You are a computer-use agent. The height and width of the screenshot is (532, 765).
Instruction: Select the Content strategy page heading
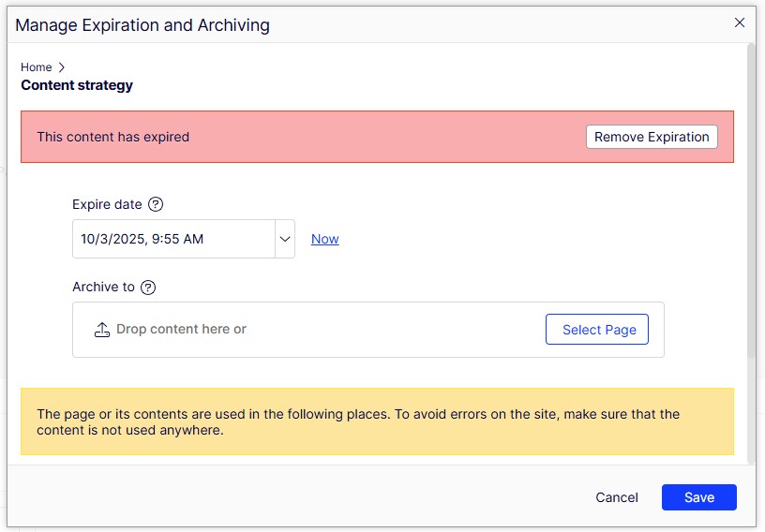point(77,85)
